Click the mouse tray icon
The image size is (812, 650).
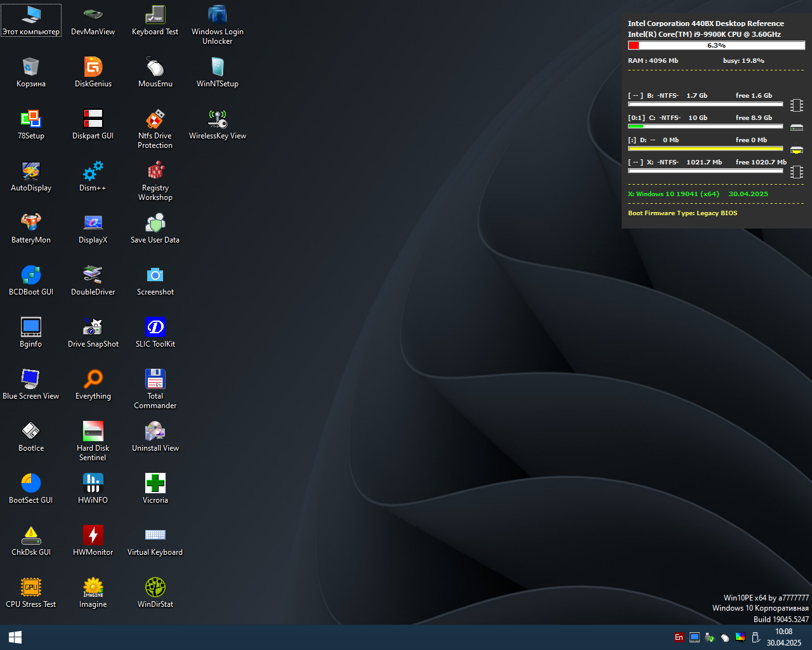[x=725, y=637]
